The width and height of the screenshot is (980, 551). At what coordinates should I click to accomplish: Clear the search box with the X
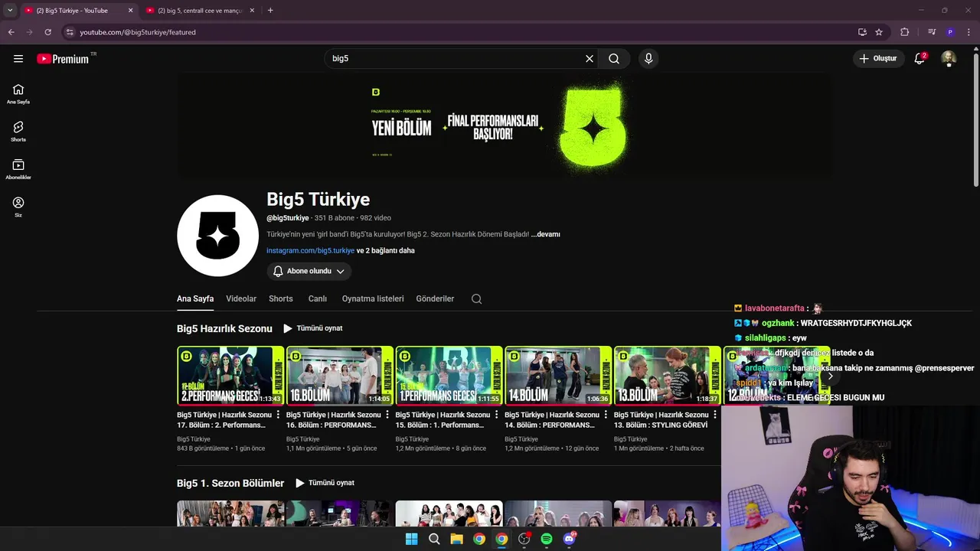point(590,58)
